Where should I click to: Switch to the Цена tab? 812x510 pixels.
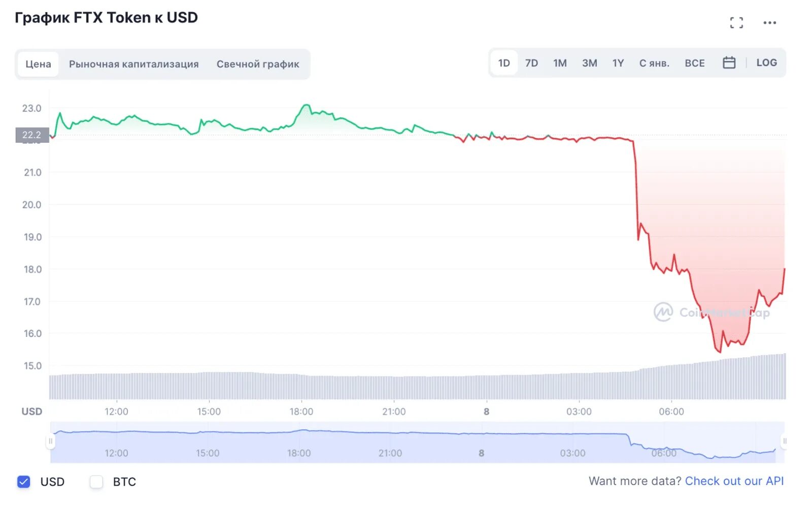[38, 64]
